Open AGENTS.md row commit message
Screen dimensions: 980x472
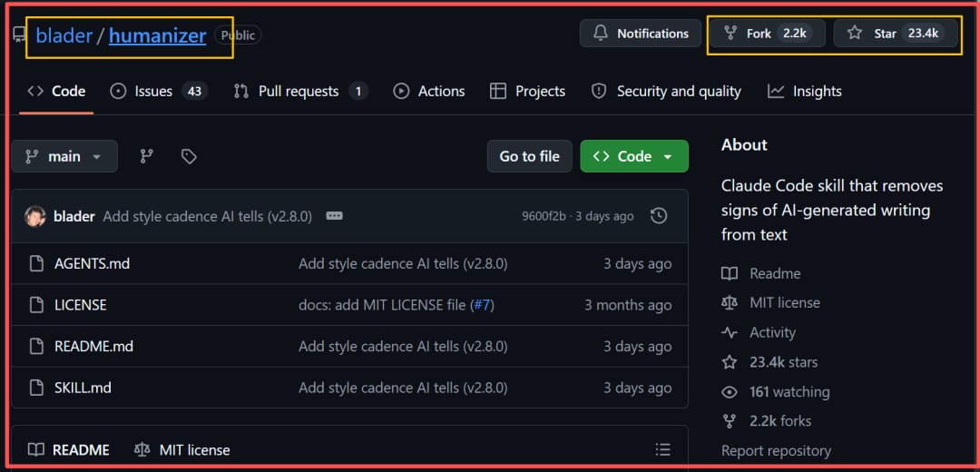click(x=403, y=264)
